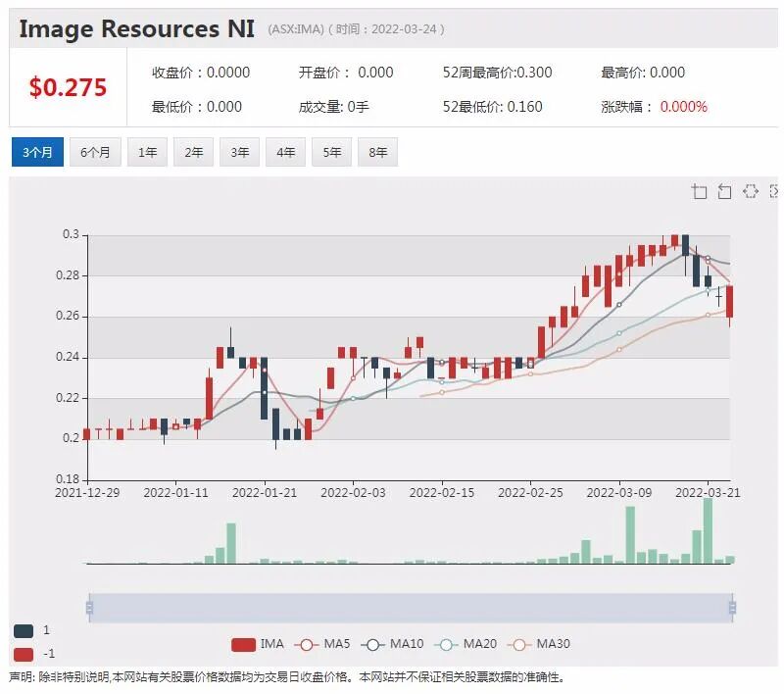784x694 pixels.
Task: Click the area zoom chart tool icon
Action: point(699,191)
